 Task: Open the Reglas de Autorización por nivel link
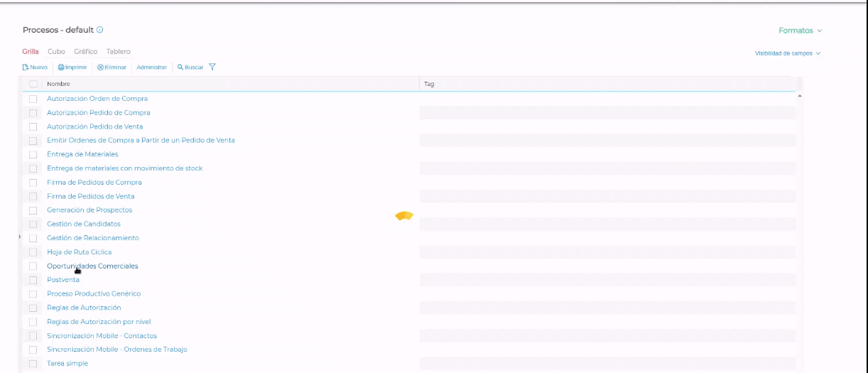coord(99,322)
